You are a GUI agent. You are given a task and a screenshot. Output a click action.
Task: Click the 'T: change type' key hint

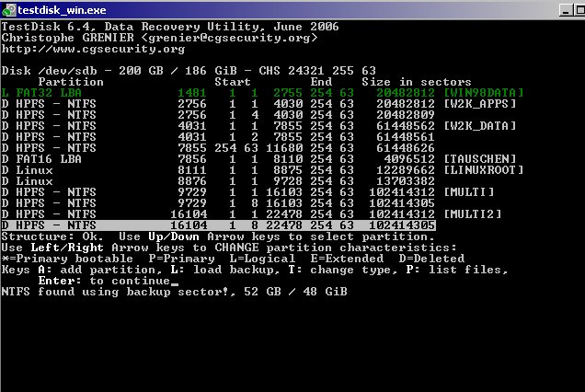(x=343, y=270)
